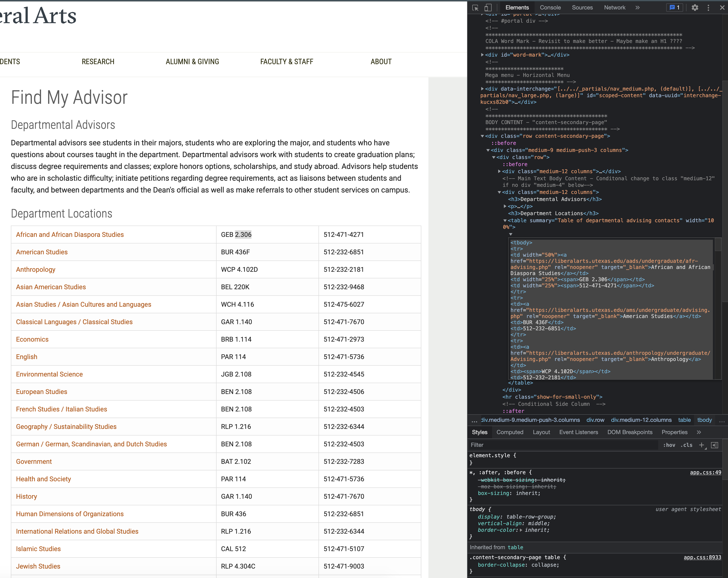728x578 pixels.
Task: Activate the inspect element picker icon
Action: click(475, 7)
